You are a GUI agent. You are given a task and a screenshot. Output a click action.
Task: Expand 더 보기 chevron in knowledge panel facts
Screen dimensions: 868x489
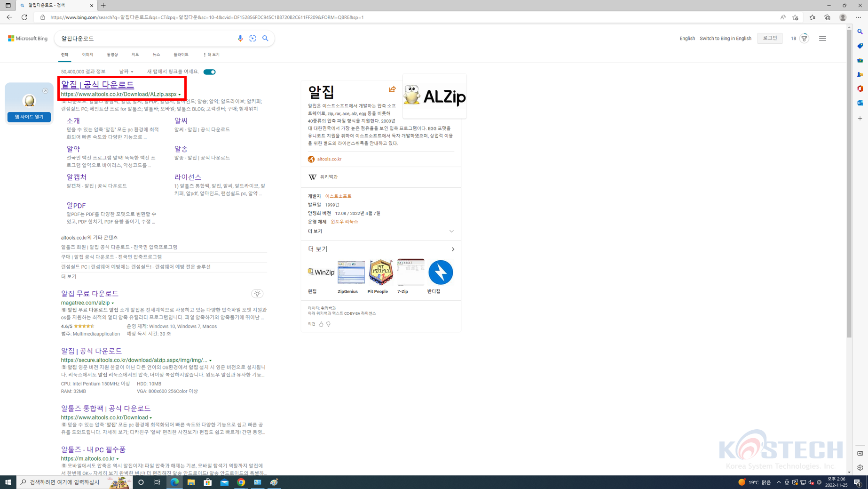pyautogui.click(x=451, y=232)
